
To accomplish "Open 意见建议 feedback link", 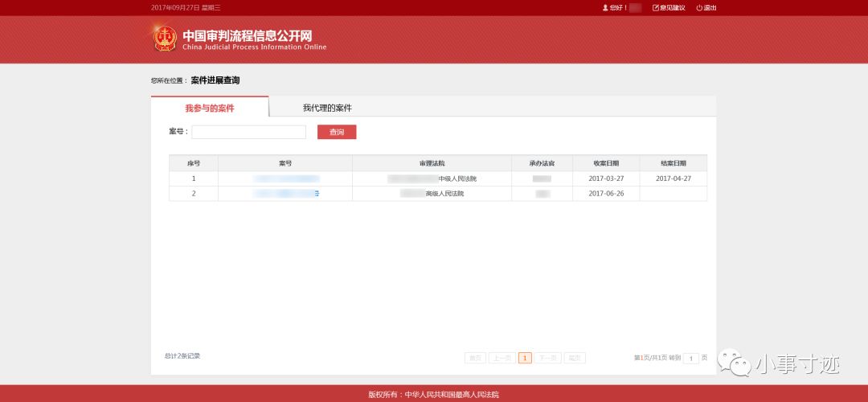I will pyautogui.click(x=669, y=7).
